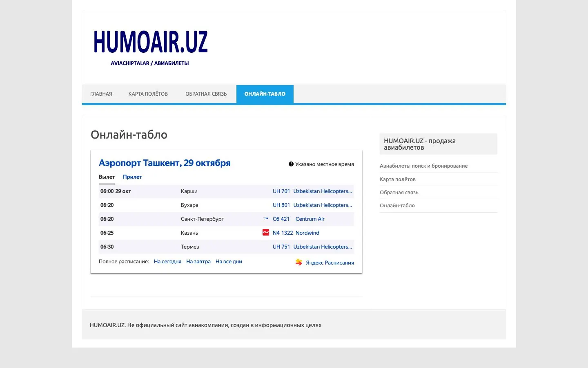The width and height of the screenshot is (588, 368).
Task: Click destination Термез
Action: pos(190,247)
